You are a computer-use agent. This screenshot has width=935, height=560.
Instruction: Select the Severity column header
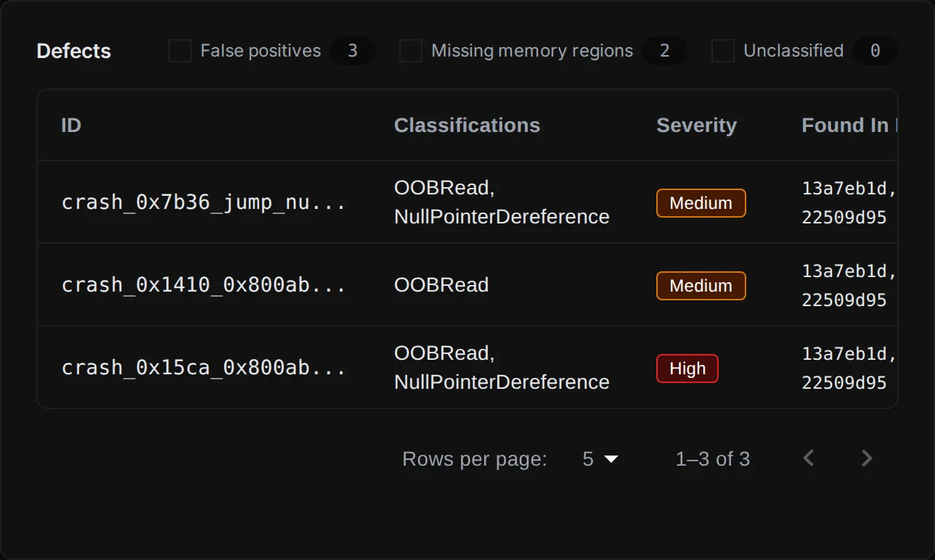(696, 125)
